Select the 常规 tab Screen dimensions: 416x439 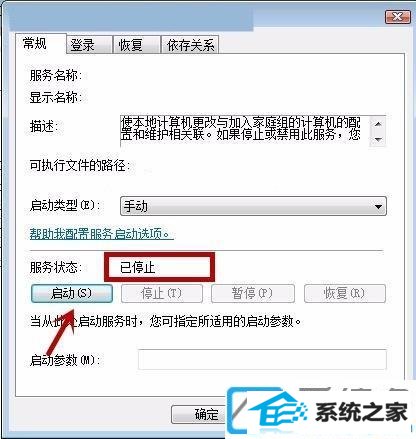click(x=40, y=43)
